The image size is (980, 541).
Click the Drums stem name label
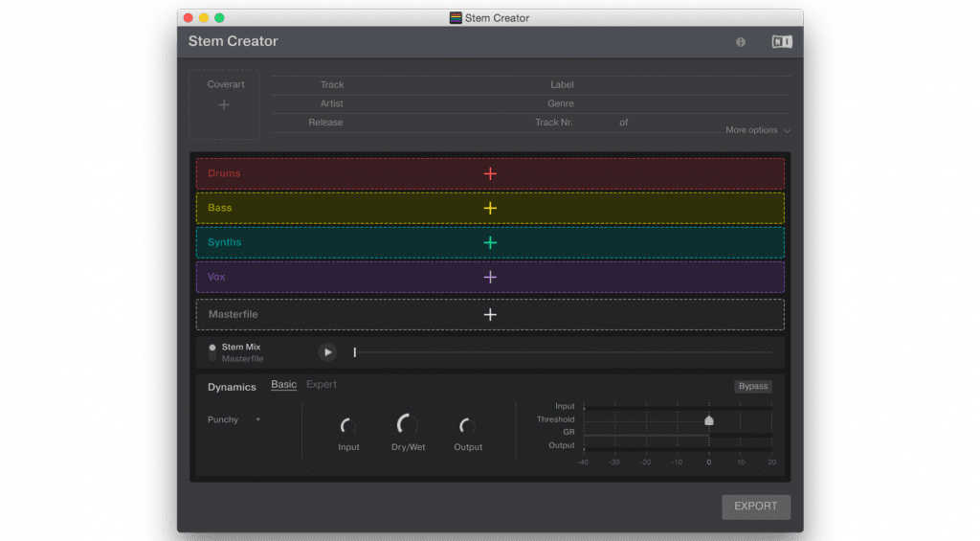[x=224, y=173]
